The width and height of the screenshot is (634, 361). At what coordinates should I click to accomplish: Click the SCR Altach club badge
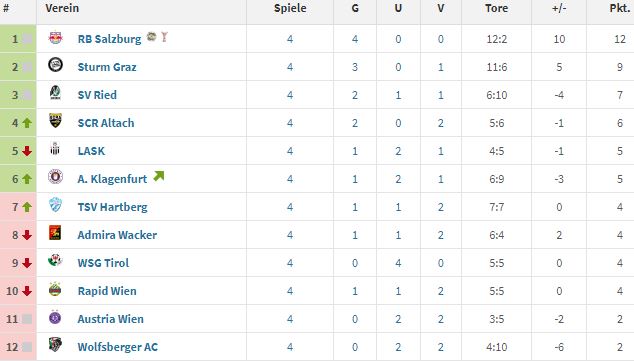click(55, 120)
